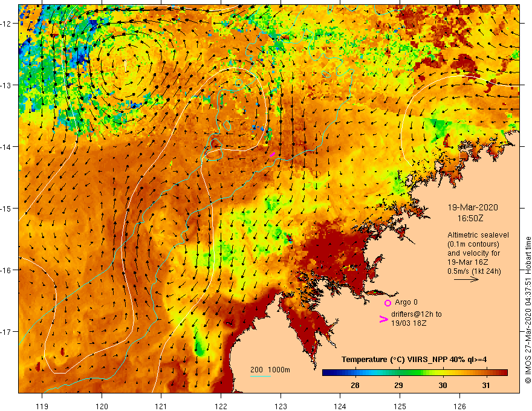
Task: Click longitude axis label 121
Action: (161, 406)
